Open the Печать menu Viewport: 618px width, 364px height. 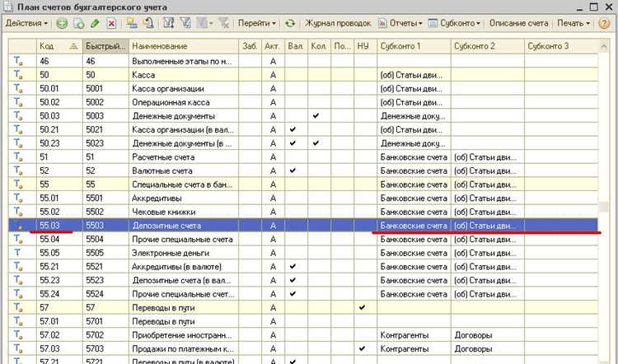point(574,23)
